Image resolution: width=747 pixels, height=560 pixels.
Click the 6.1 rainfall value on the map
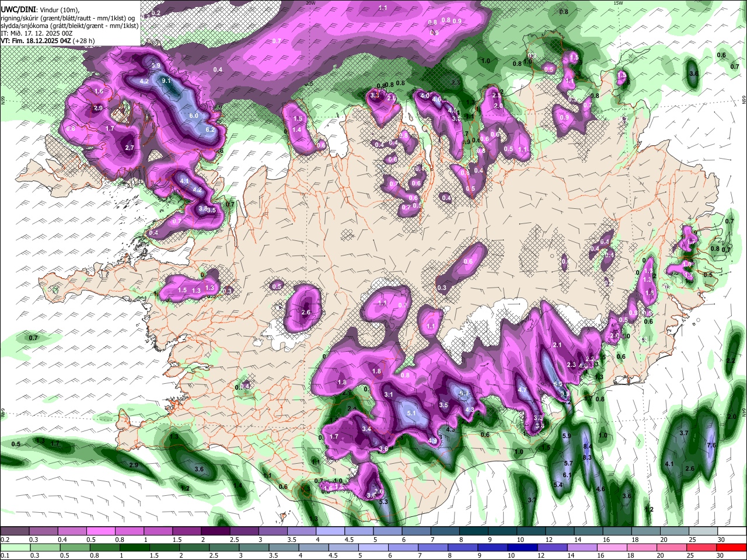tap(567, 475)
